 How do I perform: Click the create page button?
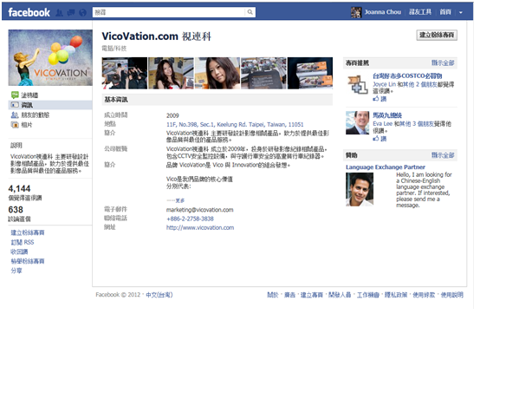[x=437, y=35]
